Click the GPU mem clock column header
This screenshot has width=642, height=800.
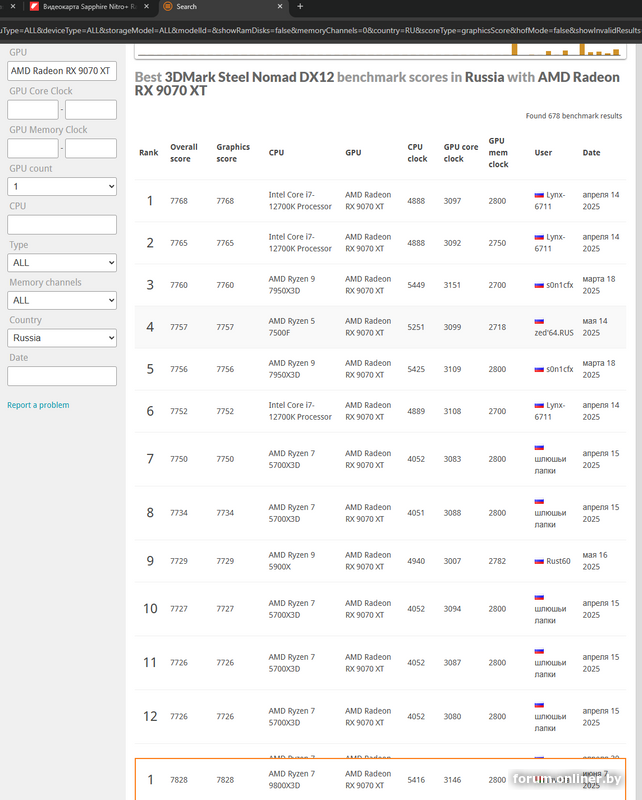point(498,153)
